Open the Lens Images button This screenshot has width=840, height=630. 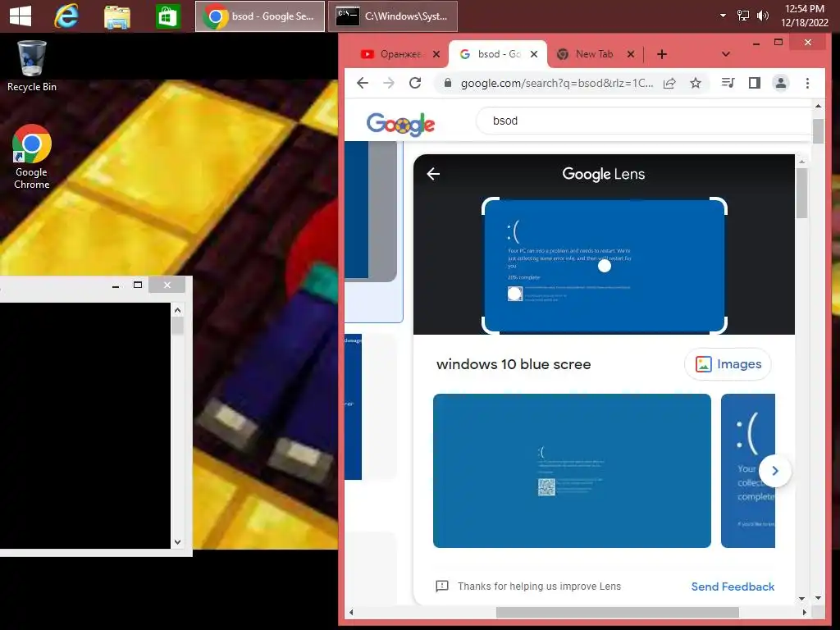(728, 364)
